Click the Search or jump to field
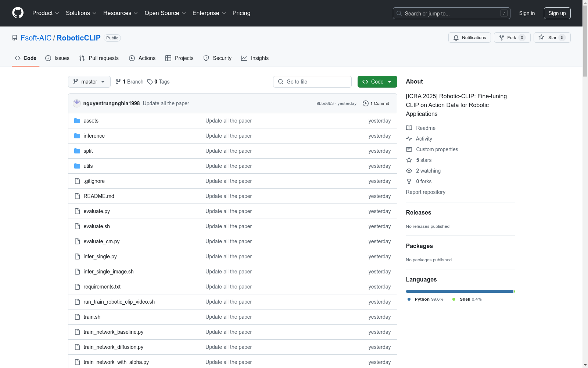Viewport: 588px width, 368px height. (452, 13)
